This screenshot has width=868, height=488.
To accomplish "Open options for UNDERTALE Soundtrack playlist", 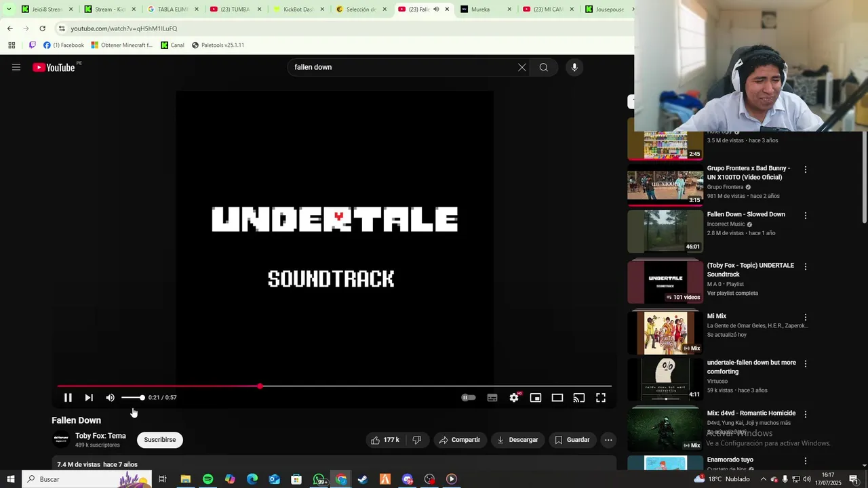I will tap(806, 267).
